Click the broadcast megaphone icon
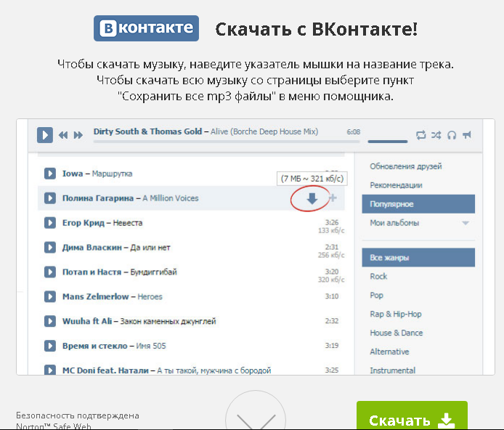The width and height of the screenshot is (504, 430). (467, 134)
